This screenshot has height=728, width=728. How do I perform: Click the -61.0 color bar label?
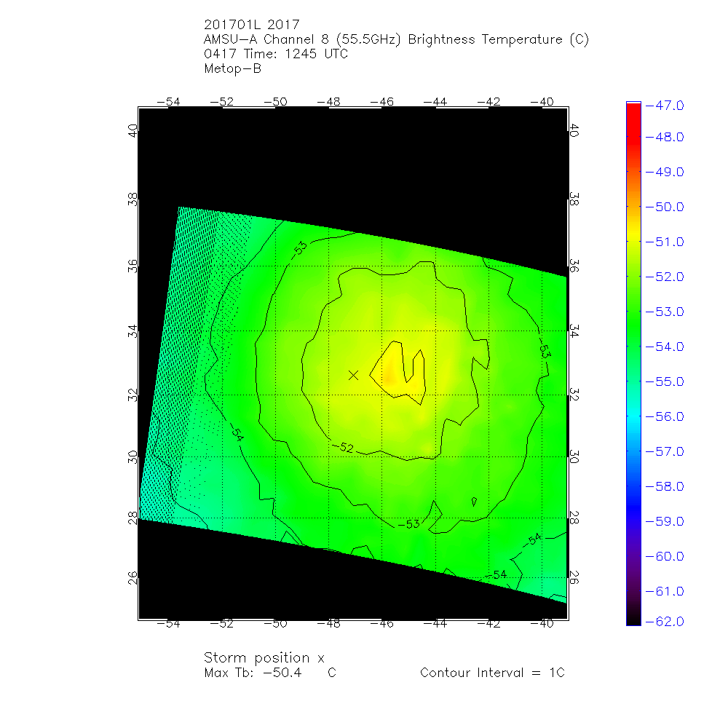click(x=665, y=591)
